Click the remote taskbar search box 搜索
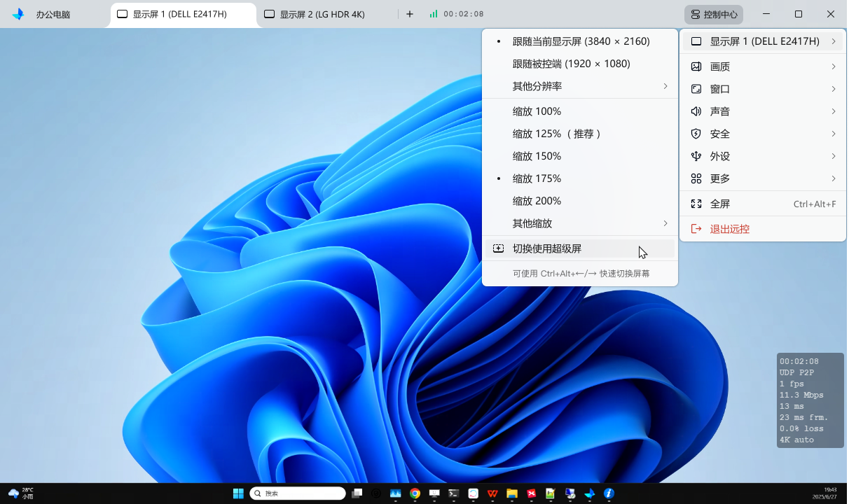This screenshot has width=849, height=504. 298,493
